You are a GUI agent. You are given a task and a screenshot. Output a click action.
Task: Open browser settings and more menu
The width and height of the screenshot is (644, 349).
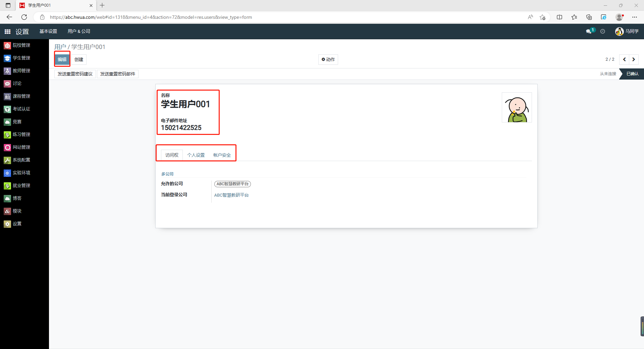635,17
